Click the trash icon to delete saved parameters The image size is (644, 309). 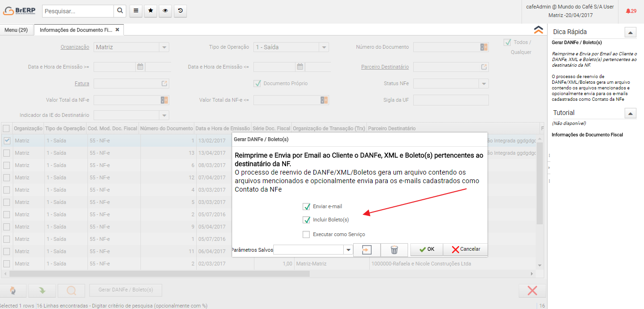click(x=394, y=250)
